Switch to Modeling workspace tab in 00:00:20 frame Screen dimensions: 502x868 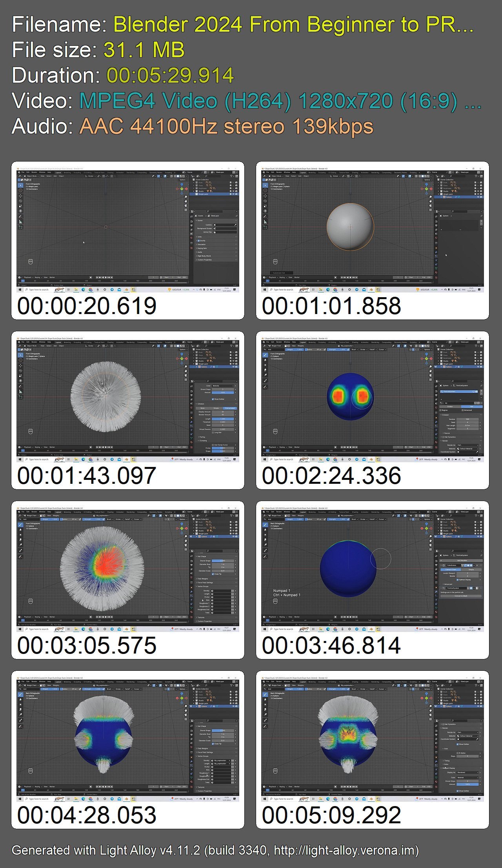pyautogui.click(x=67, y=173)
